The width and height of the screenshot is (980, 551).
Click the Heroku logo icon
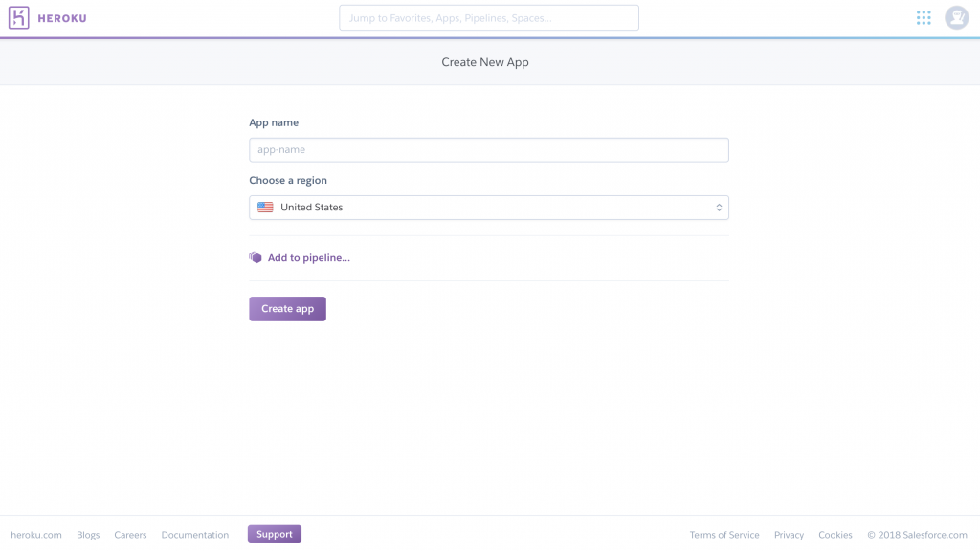click(19, 18)
